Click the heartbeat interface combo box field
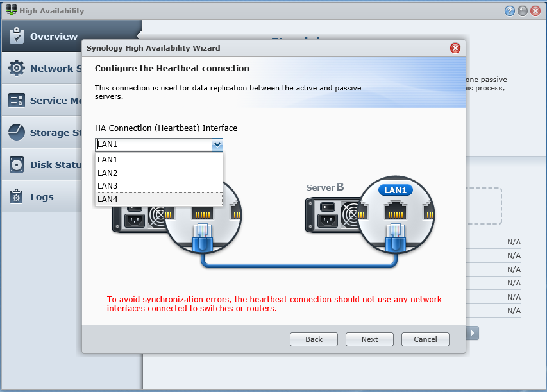Image resolution: width=547 pixels, height=392 pixels. pos(153,144)
